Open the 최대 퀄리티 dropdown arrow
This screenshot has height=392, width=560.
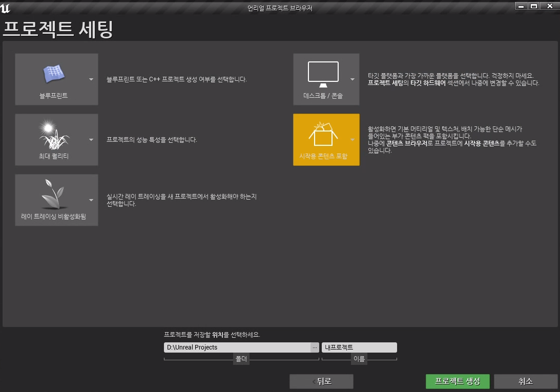coord(91,140)
